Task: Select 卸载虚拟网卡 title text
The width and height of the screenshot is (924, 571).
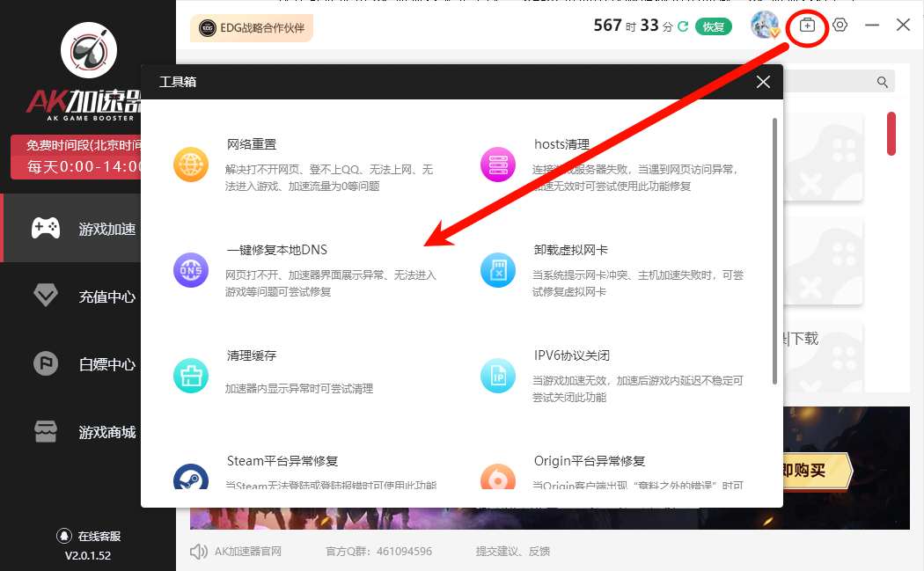Action: [x=571, y=250]
